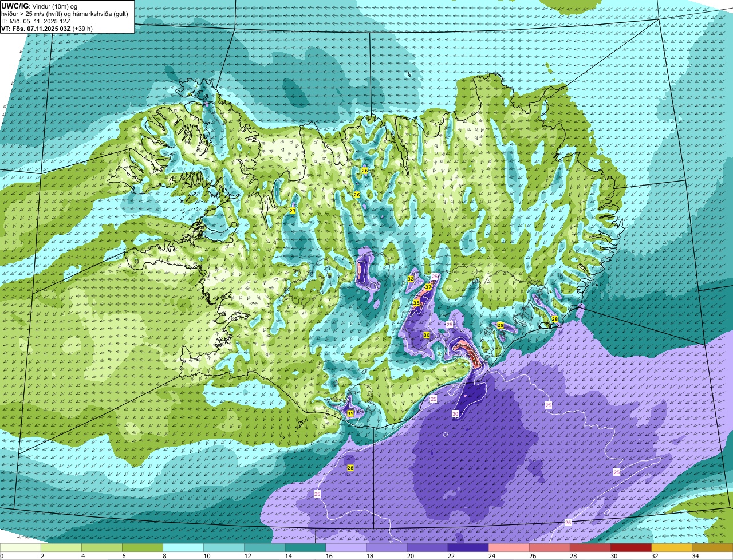Viewport: 733px width, 560px height.
Task: Click the title line 'UWC/IG: Vindur (10m) og'
Action: tap(40, 6)
